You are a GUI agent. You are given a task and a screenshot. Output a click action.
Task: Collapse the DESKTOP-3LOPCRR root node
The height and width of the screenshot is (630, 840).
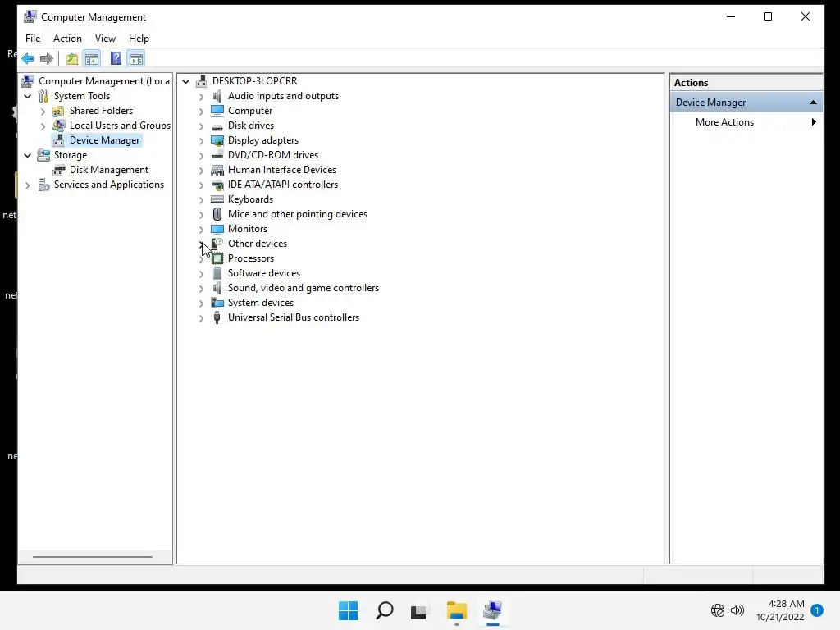point(186,81)
